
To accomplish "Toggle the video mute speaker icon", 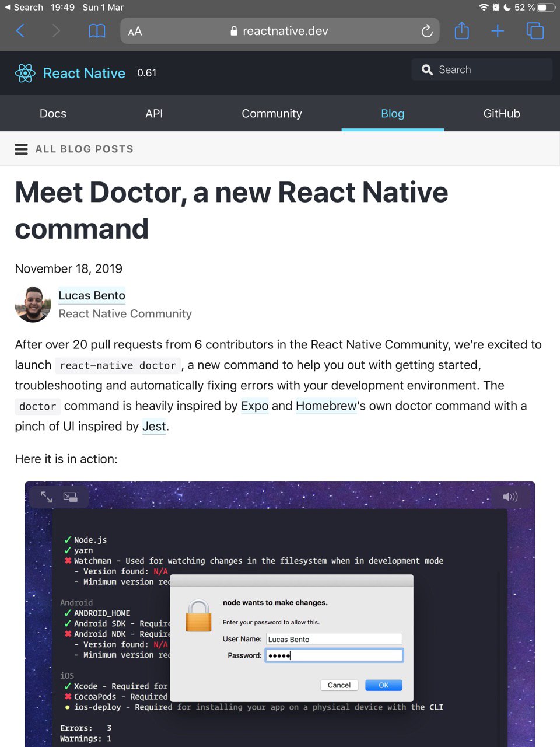I will tap(510, 497).
